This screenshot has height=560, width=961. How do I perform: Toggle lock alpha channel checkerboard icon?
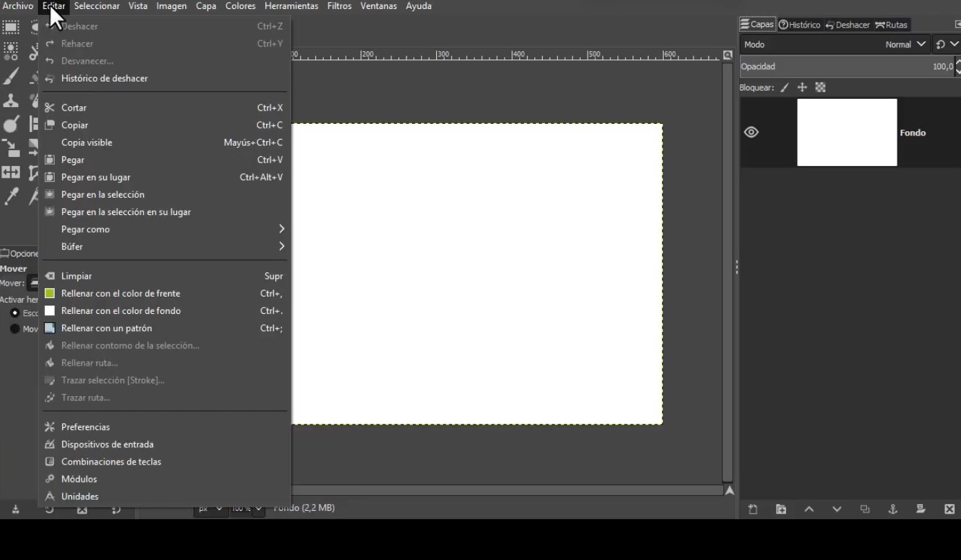pyautogui.click(x=821, y=88)
